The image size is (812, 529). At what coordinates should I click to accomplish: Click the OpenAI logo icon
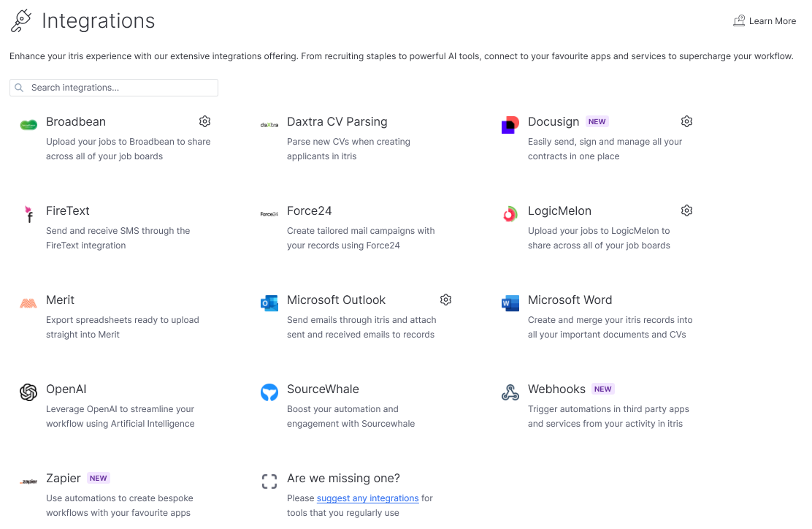click(28, 392)
